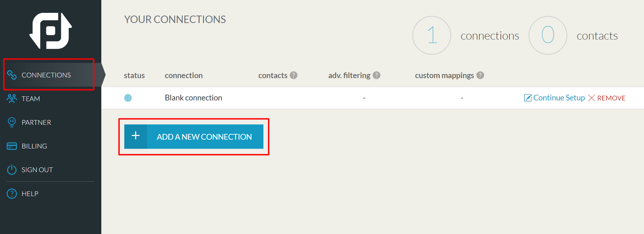Click the help icon next to contacts column

click(294, 75)
